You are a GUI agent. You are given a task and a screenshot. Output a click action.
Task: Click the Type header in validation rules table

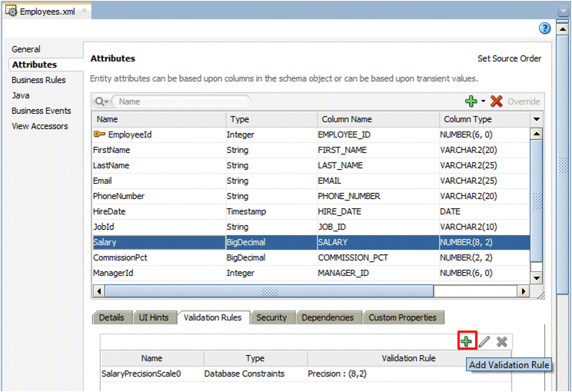(255, 358)
